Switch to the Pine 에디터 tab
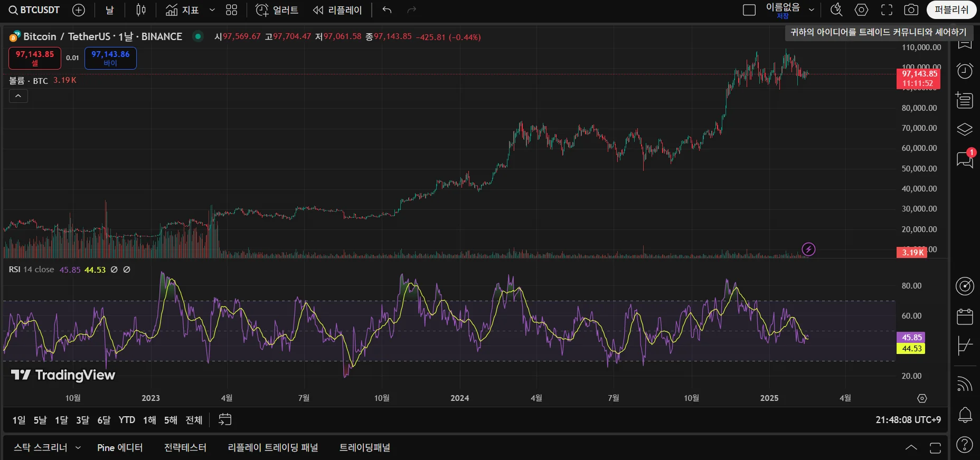Screen dimensions: 980x460 (120, 448)
